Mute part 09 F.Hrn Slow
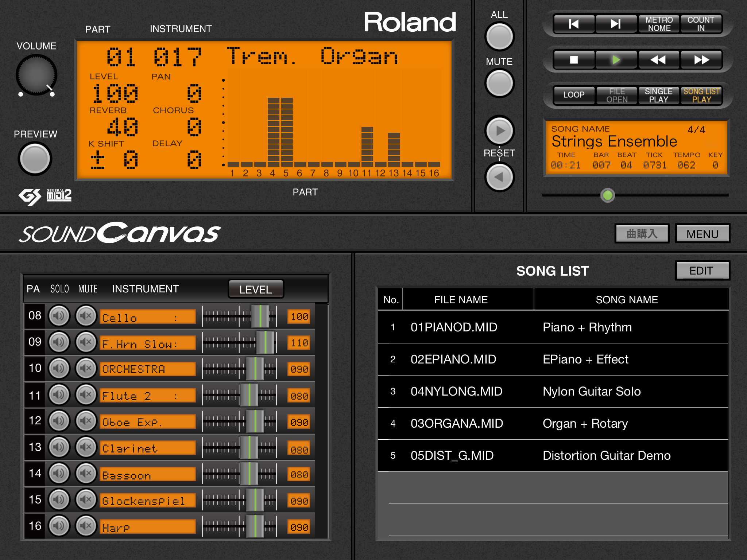The width and height of the screenshot is (747, 560). coord(86,342)
